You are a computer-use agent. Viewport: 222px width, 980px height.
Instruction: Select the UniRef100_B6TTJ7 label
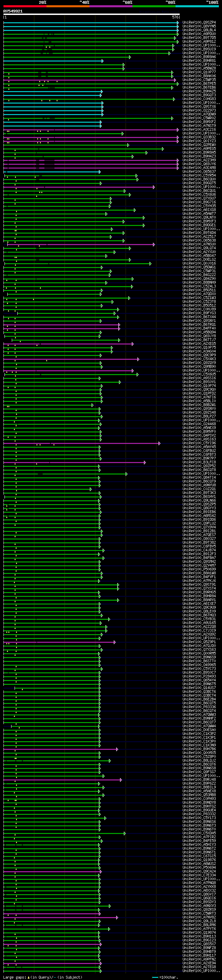(199, 340)
